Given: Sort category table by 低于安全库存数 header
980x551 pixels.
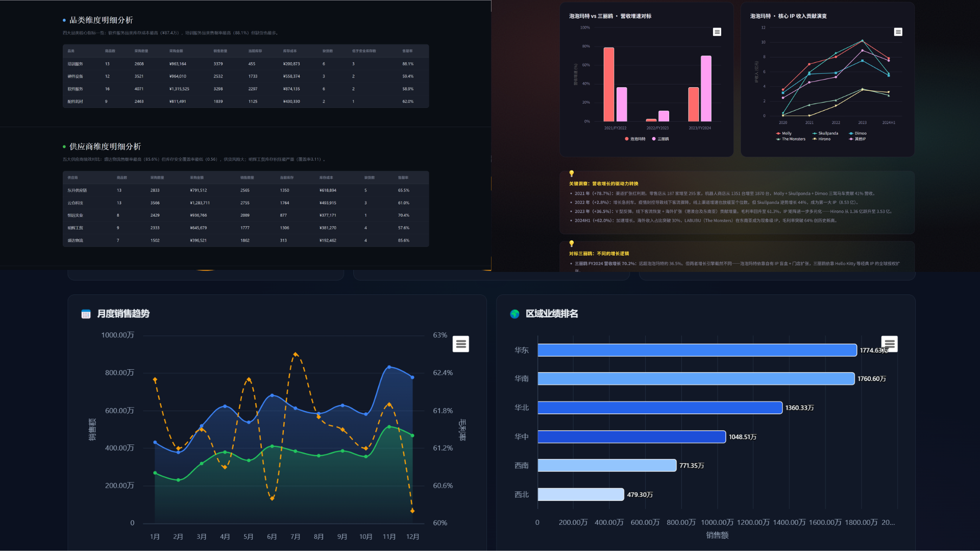Looking at the screenshot, I should [x=364, y=51].
